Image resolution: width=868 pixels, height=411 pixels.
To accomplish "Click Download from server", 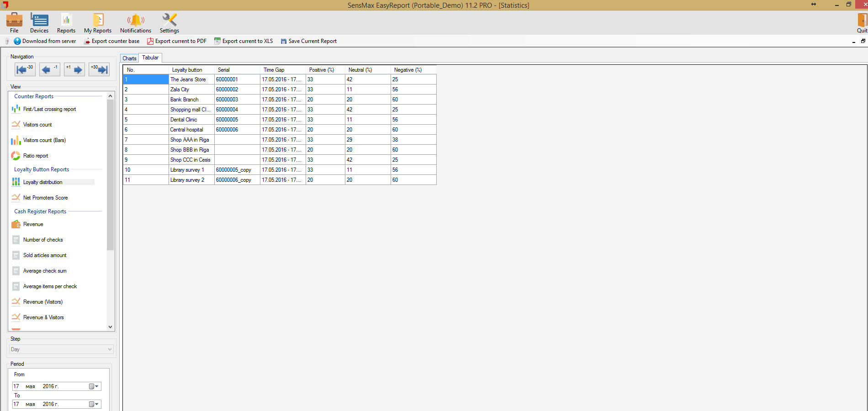I will point(45,41).
